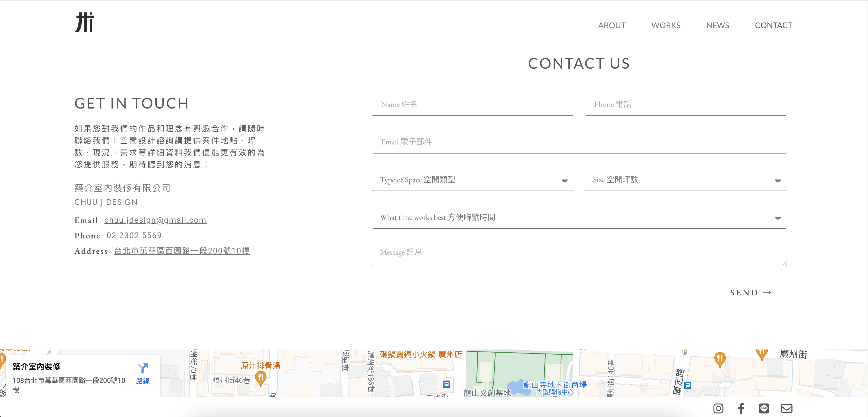
Task: Open the Facebook icon in footer
Action: (x=741, y=408)
